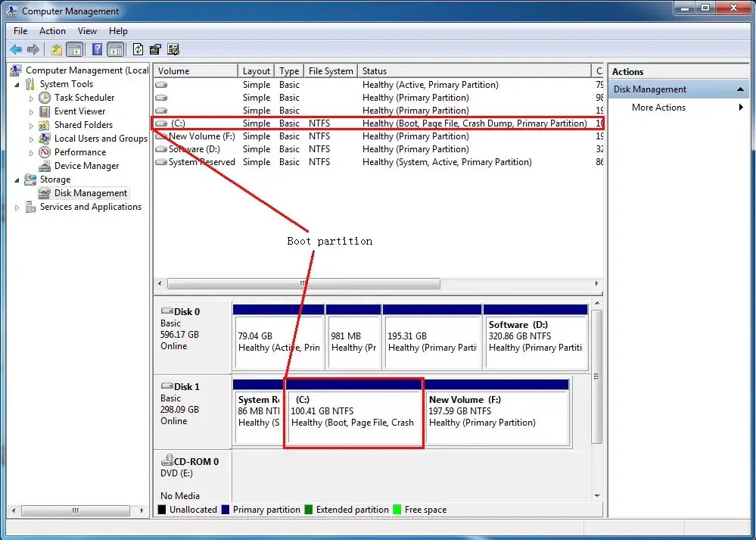Click the CD-ROM 0 disc drive icon
Screen dimensions: 756x540
166,460
